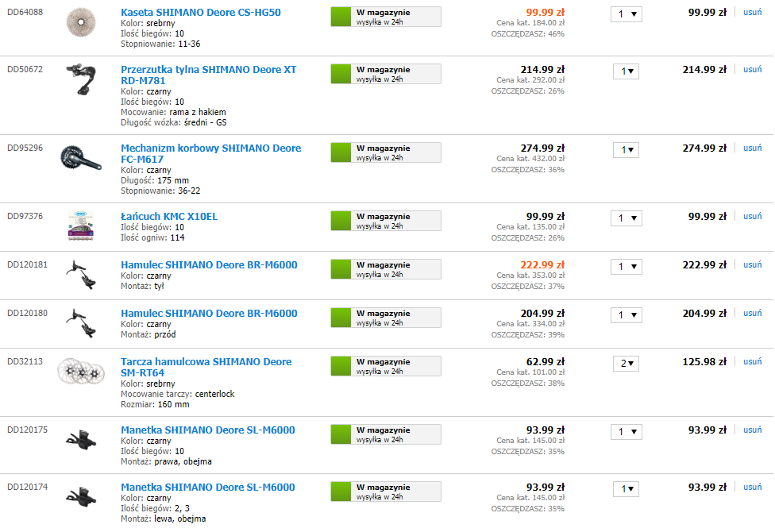Select quantity for left Manetka SL-M6000
The image size is (775, 532).
point(626,489)
